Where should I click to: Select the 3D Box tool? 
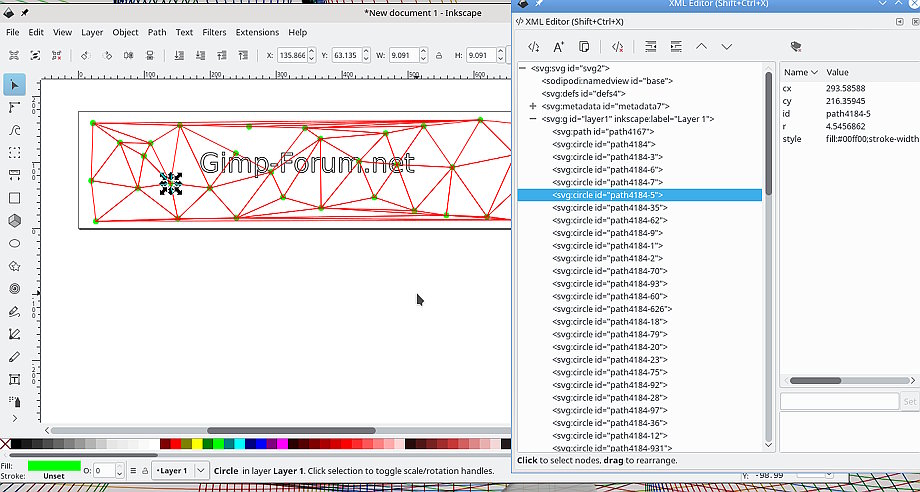click(14, 220)
